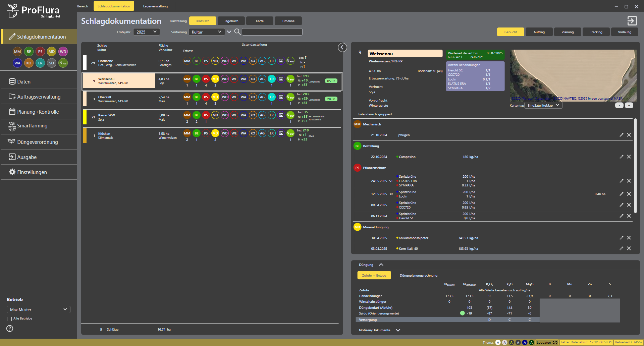The image size is (644, 346).
Task: Open the Erntejahr 2025 dropdown
Action: tap(147, 32)
